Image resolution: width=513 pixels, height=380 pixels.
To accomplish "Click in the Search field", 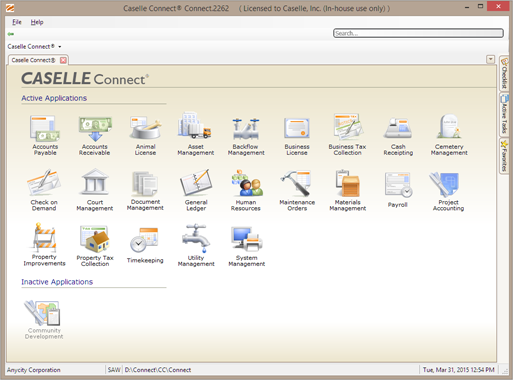I will tap(418, 33).
